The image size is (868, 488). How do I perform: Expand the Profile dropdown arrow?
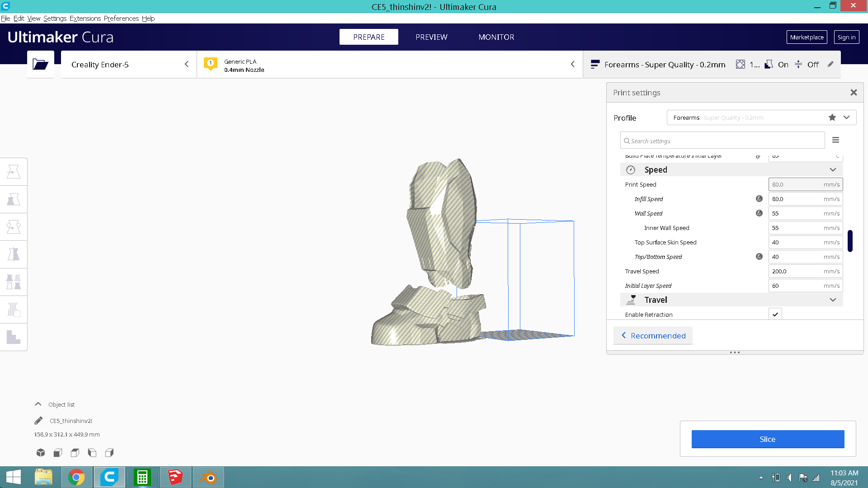[x=846, y=117]
